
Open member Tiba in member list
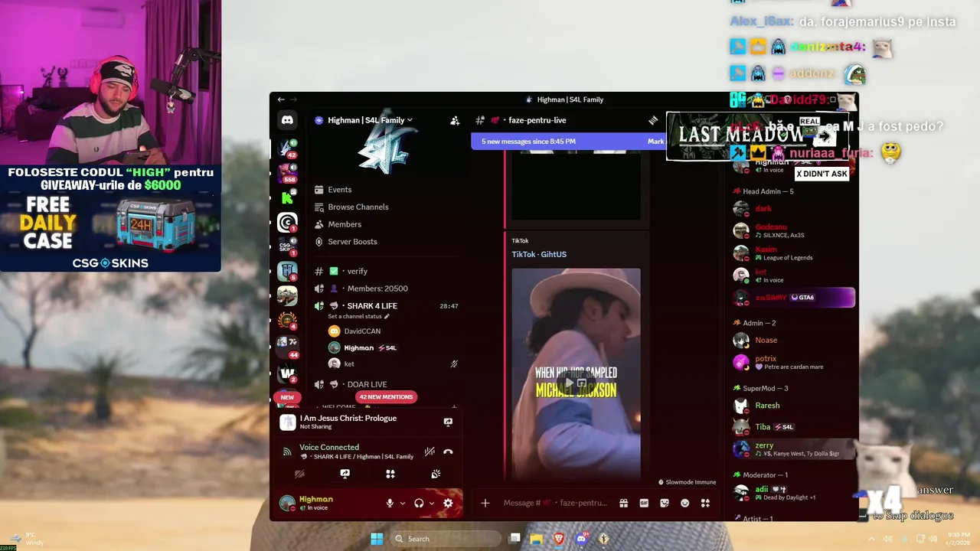792,427
